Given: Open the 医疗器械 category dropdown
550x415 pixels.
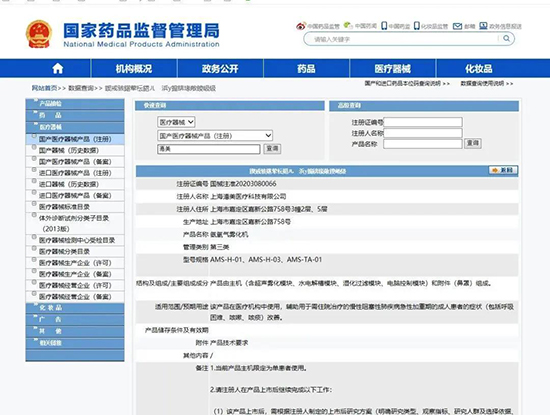Looking at the screenshot, I should point(176,122).
